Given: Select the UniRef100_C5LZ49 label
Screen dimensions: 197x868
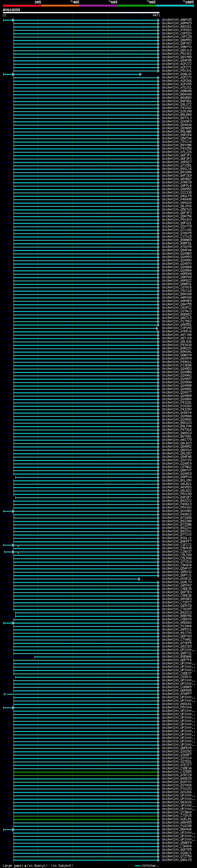Looking at the screenshot, I should (176, 555).
